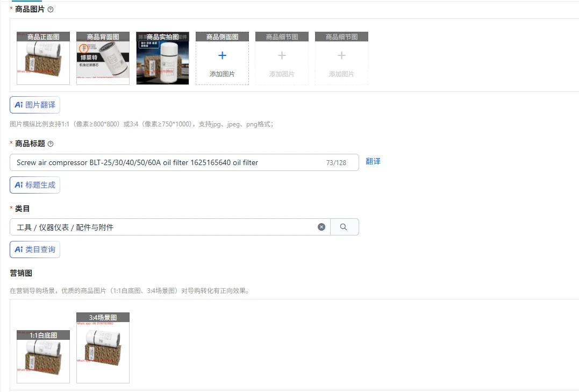The height and width of the screenshot is (392, 579).
Task: Click the help icon beside 商品图片
Action: pos(51,10)
